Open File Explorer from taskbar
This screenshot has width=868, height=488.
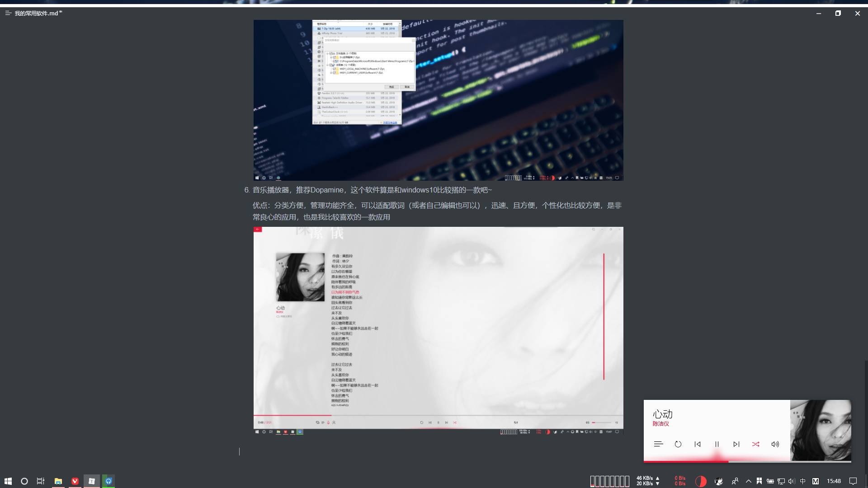click(58, 481)
